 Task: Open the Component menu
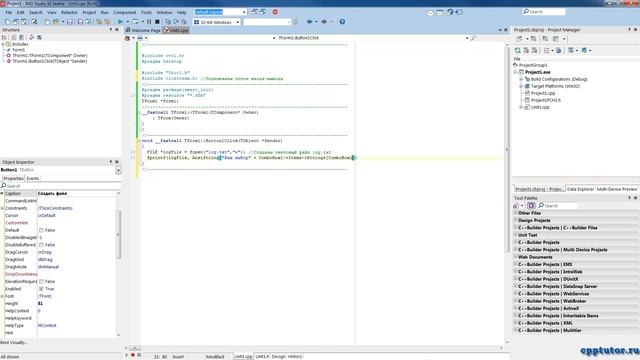pos(124,12)
